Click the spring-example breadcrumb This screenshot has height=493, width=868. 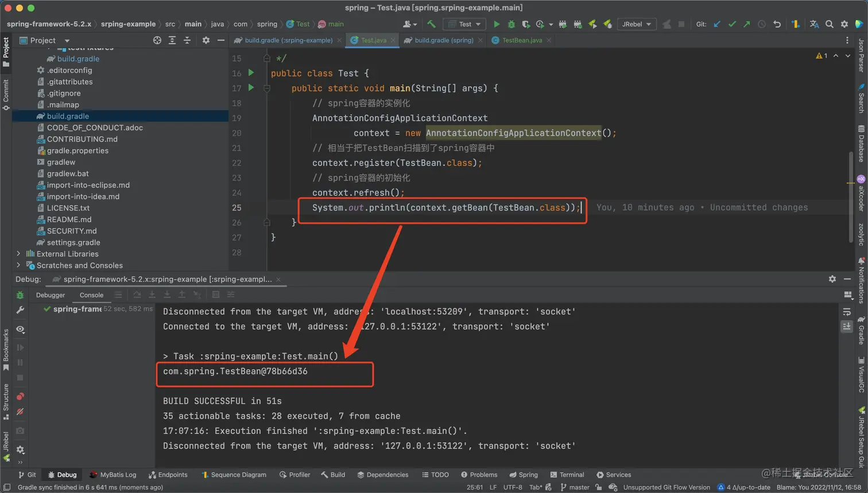pyautogui.click(x=128, y=24)
